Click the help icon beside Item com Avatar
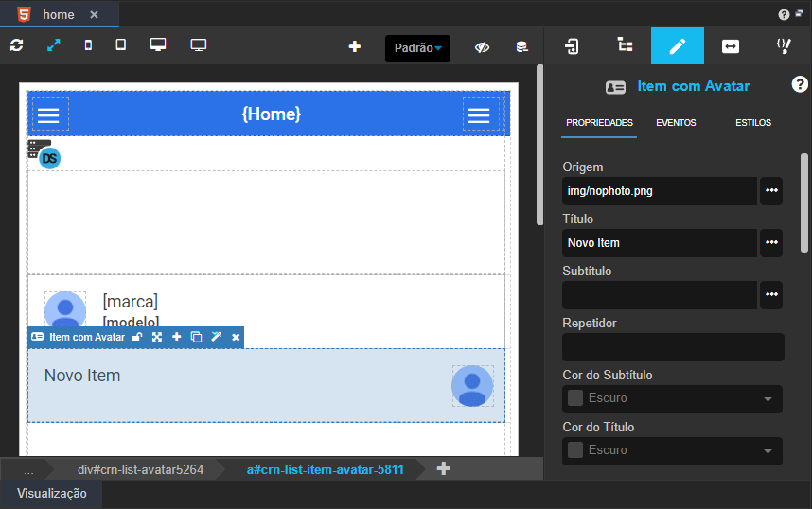The height and width of the screenshot is (509, 812). pyautogui.click(x=800, y=84)
